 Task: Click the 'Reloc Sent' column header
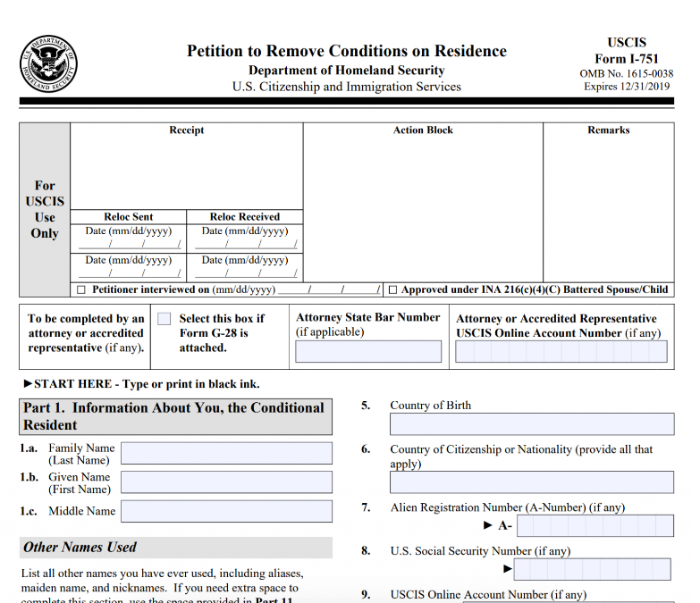[x=129, y=217]
